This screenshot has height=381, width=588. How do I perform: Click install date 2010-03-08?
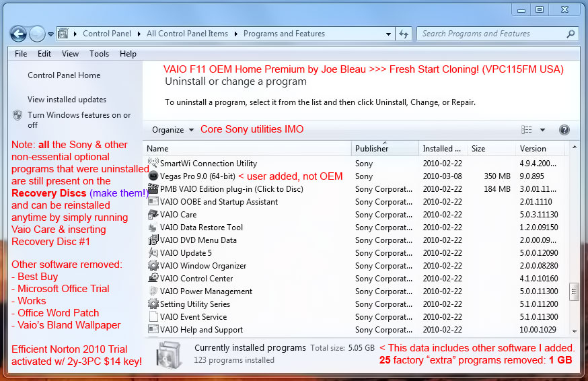[x=443, y=176]
